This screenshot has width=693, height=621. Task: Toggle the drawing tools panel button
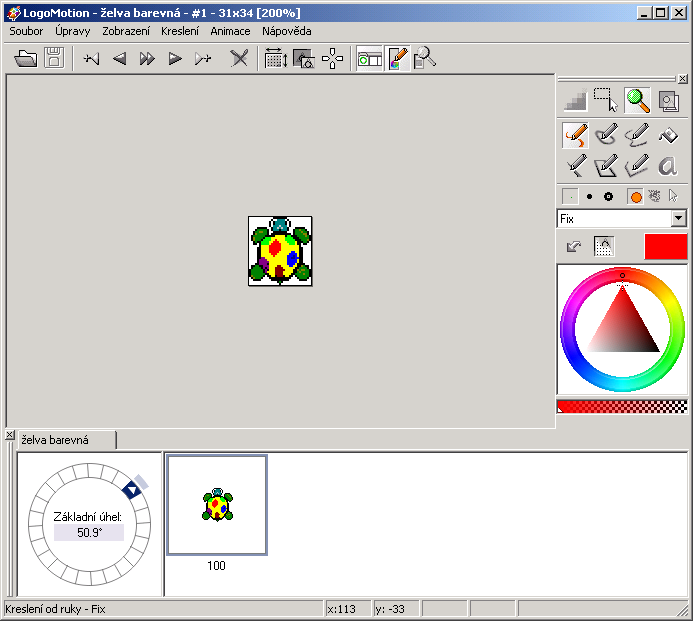pyautogui.click(x=398, y=58)
